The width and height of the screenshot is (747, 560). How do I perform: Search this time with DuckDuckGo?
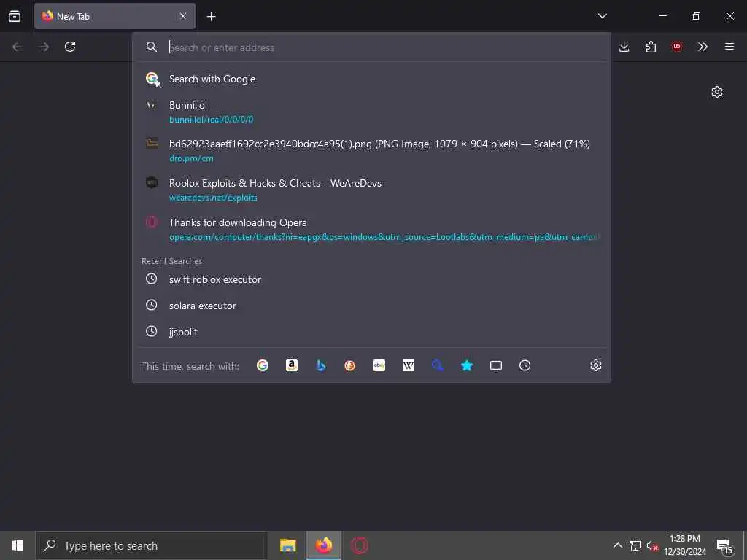349,365
